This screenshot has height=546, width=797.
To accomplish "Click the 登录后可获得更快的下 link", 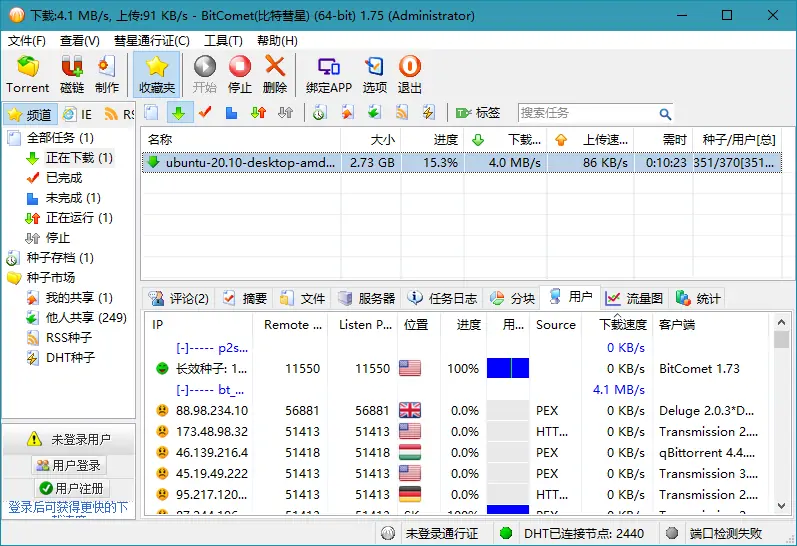I will pos(69,507).
